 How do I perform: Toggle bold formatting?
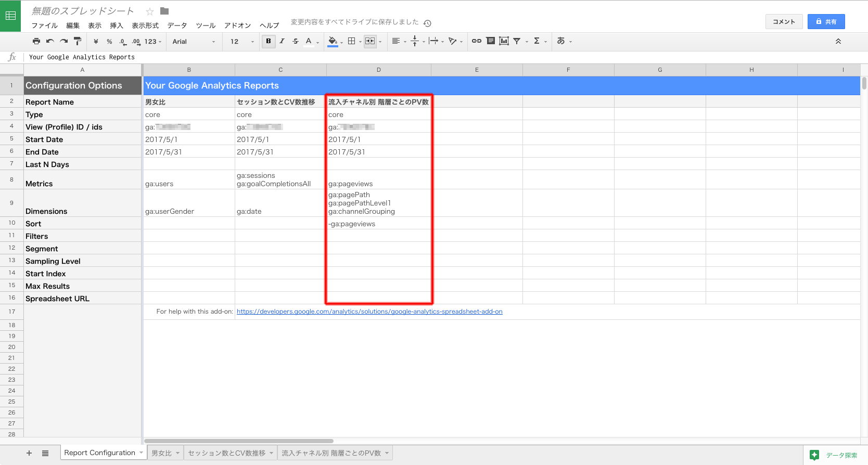[269, 41]
